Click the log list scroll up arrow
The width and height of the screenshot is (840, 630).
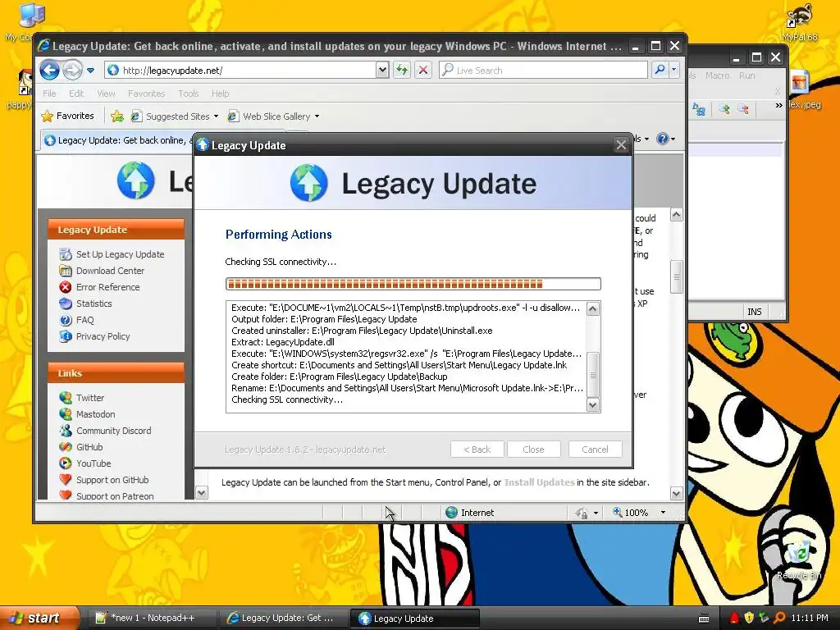point(592,308)
